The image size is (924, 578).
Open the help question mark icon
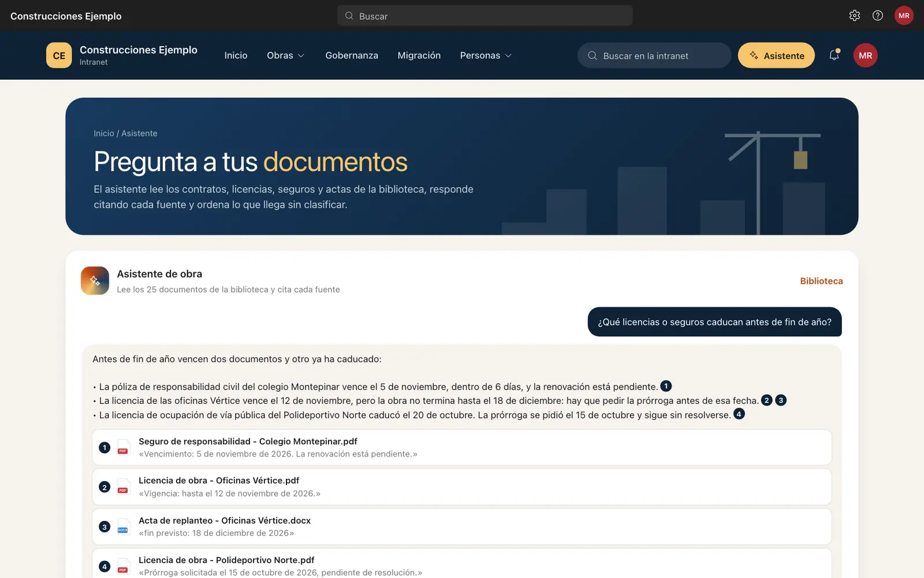tap(878, 16)
